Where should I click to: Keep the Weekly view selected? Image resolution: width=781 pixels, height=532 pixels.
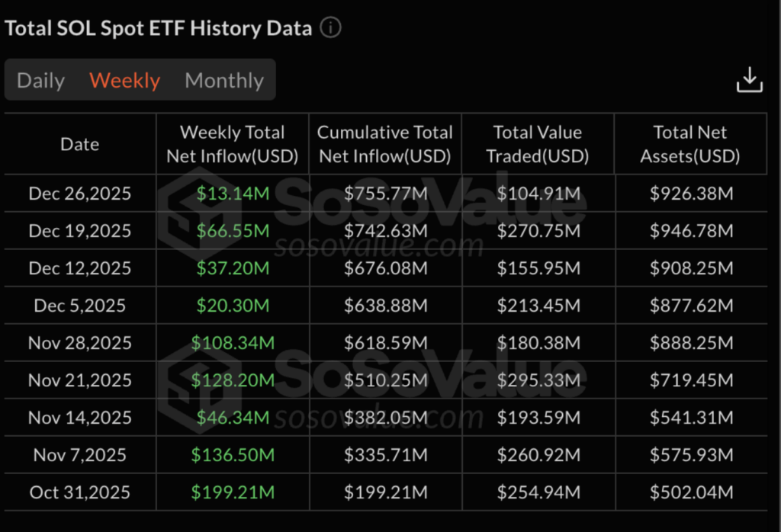click(124, 79)
